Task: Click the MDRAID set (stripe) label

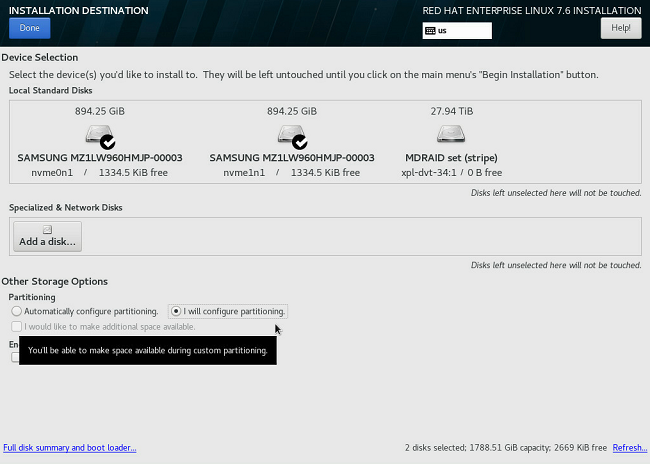Action: (449, 158)
